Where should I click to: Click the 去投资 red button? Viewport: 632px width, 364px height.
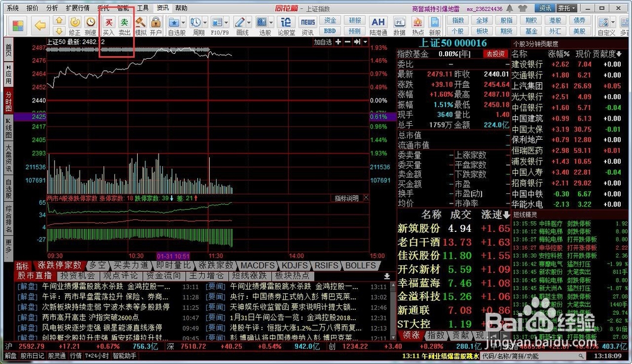(x=495, y=54)
